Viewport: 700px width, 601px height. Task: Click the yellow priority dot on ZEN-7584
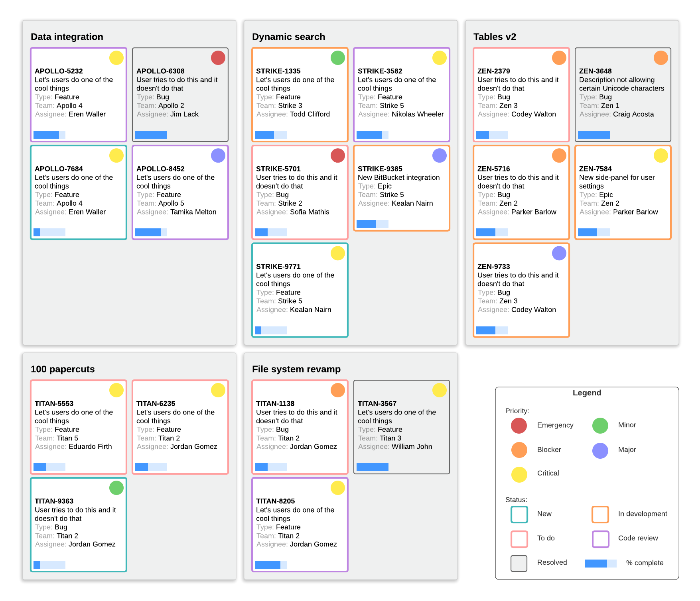(x=661, y=155)
